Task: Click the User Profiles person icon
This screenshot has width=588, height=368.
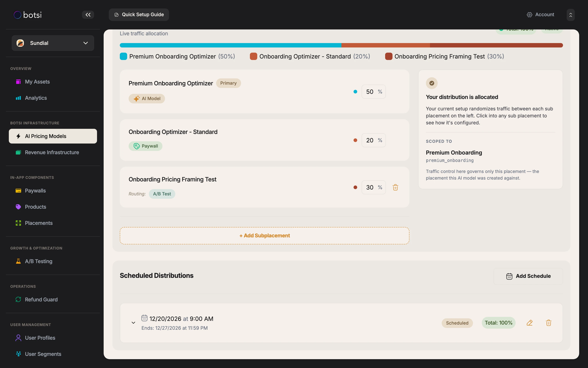Action: pyautogui.click(x=18, y=338)
